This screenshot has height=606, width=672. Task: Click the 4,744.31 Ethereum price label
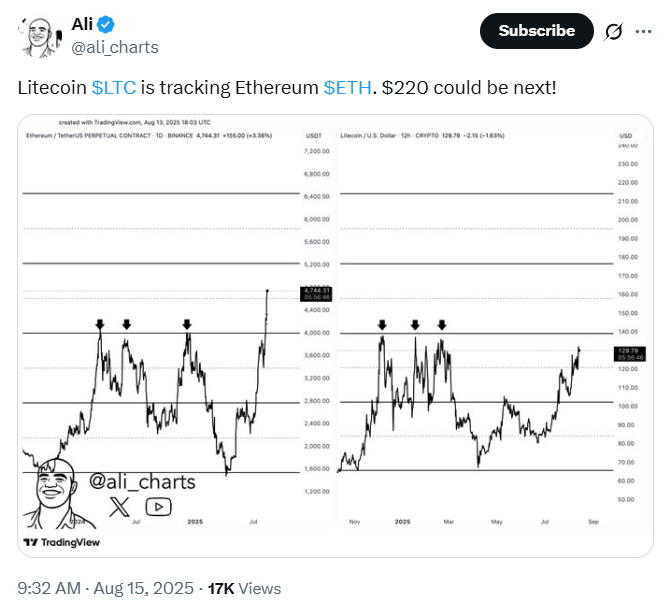click(313, 292)
